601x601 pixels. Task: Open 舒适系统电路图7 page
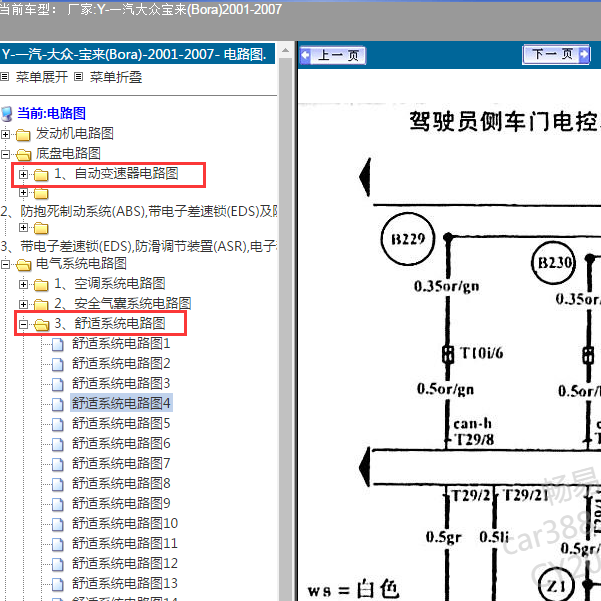pyautogui.click(x=121, y=463)
